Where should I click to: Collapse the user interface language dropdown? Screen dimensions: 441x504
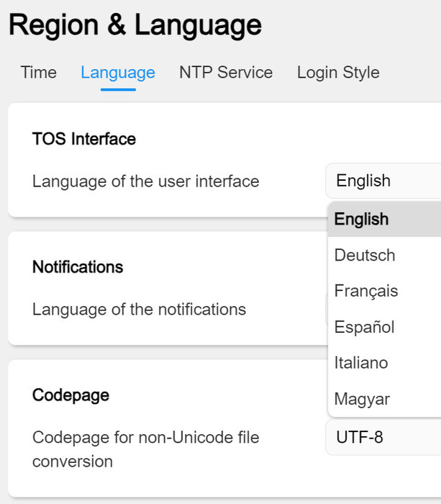[383, 181]
